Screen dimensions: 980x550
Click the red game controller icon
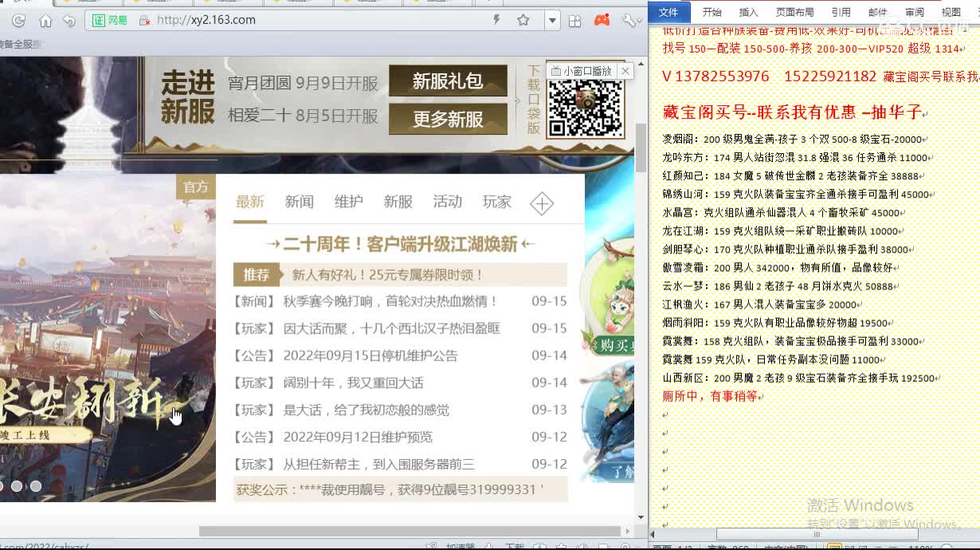click(x=602, y=20)
